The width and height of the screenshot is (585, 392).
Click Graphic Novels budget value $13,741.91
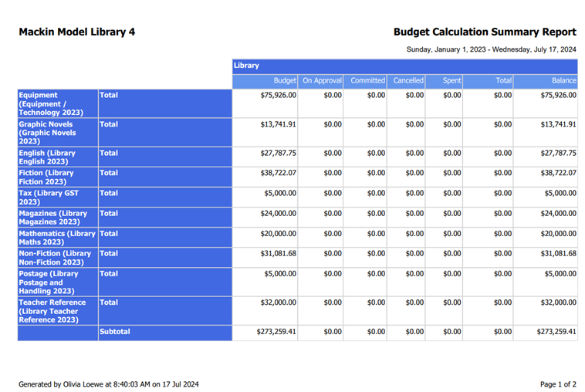279,124
